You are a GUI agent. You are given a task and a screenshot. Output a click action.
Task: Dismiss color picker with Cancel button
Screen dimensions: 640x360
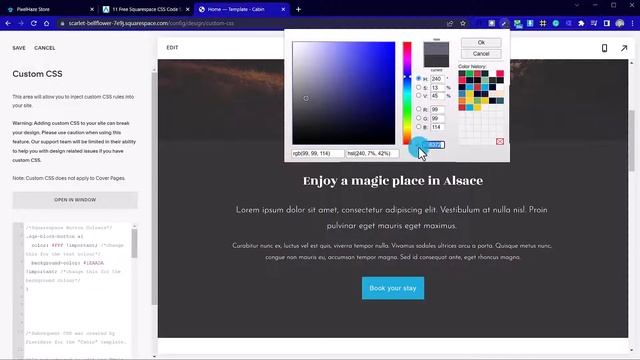coord(481,54)
